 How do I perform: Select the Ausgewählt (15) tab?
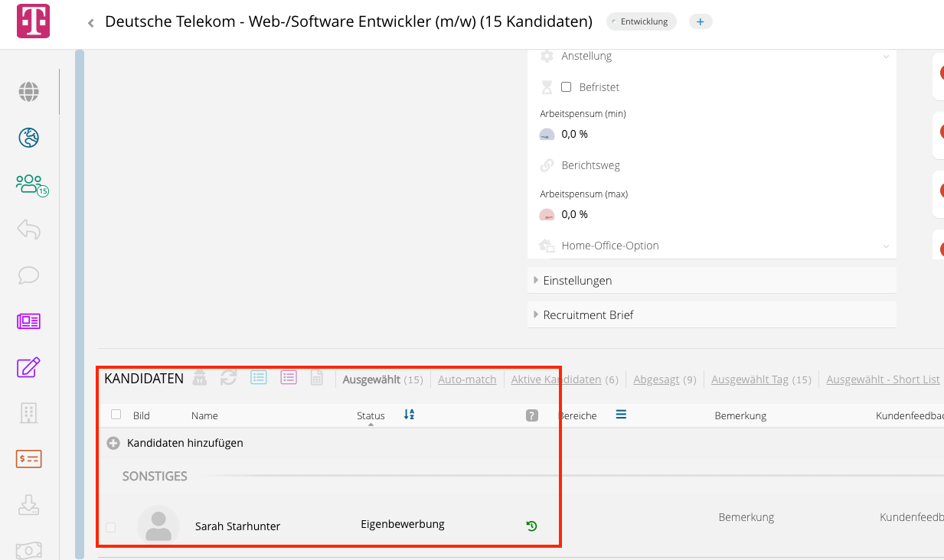[383, 379]
